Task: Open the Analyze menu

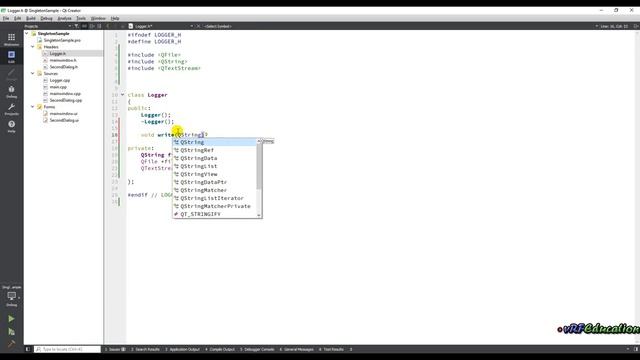Action: [x=64, y=18]
